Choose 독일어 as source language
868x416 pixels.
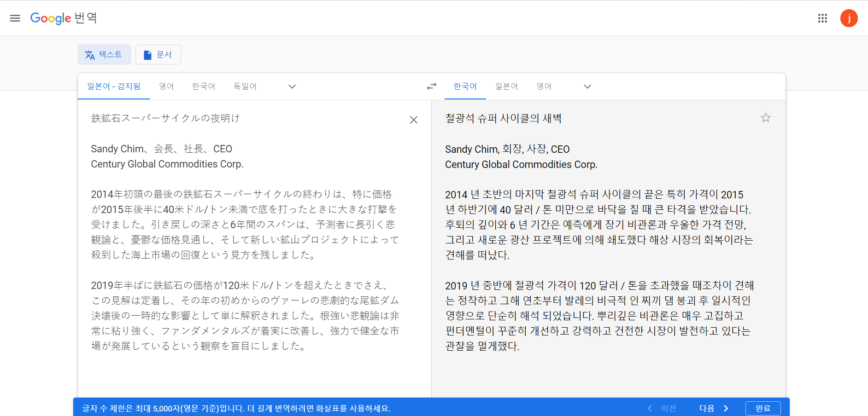pyautogui.click(x=245, y=86)
